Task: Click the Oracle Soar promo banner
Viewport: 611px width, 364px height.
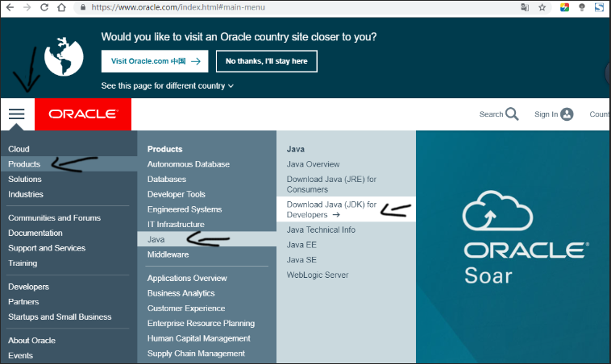Action: [513, 246]
